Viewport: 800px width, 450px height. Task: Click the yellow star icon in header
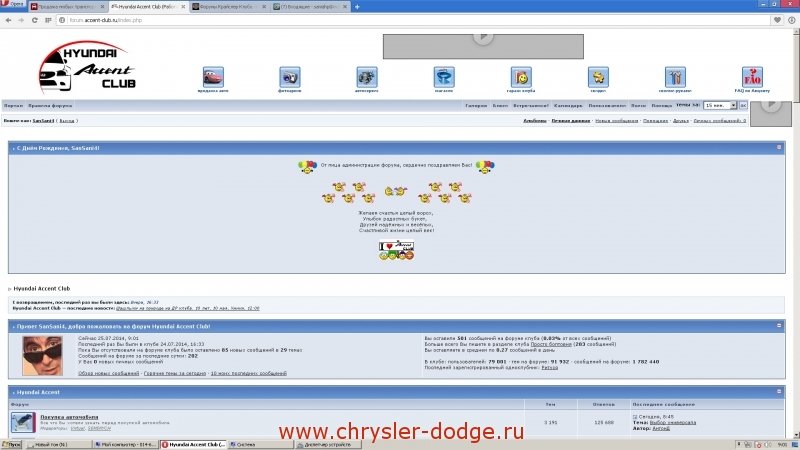[598, 78]
